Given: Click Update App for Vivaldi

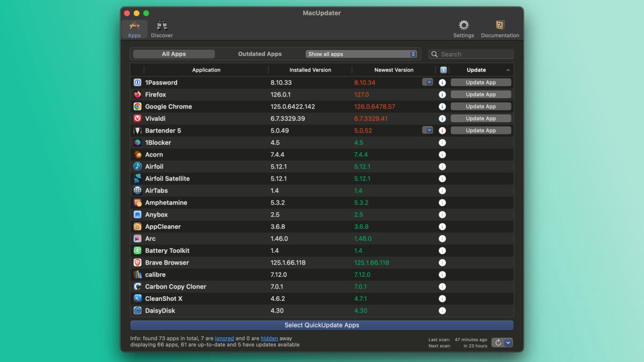Looking at the screenshot, I should (480, 119).
